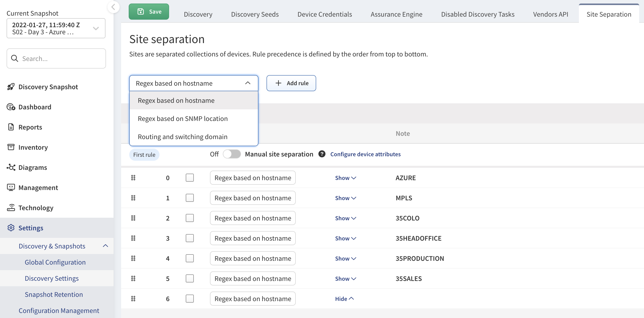Open Dashboard via its gauge icon
The image size is (644, 318).
[11, 107]
